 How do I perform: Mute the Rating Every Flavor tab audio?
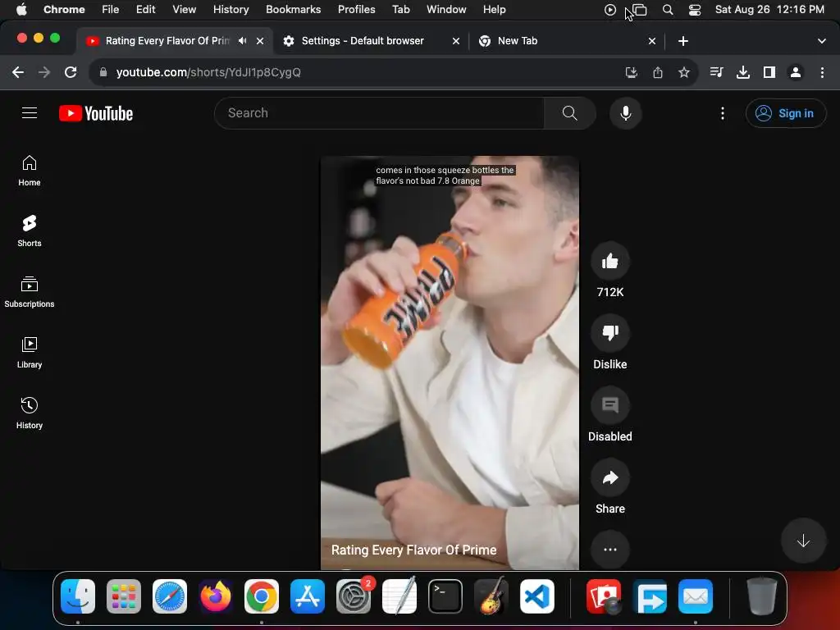[x=242, y=41]
